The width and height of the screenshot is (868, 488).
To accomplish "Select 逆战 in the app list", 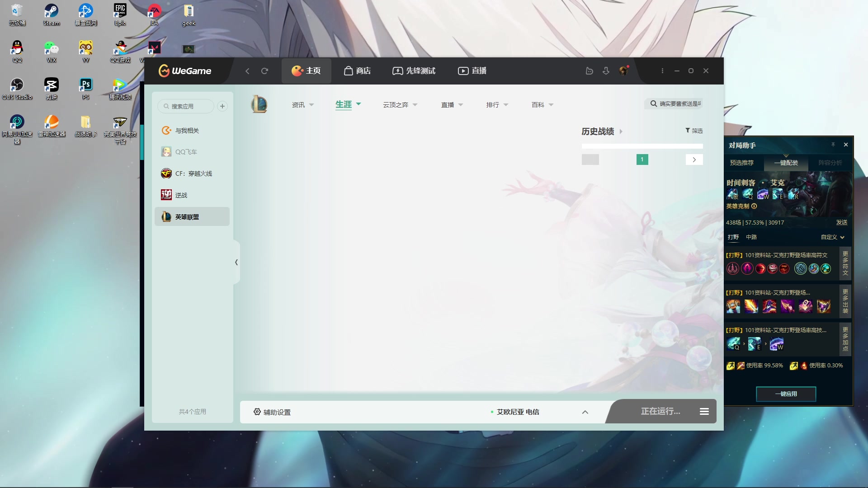I will (x=192, y=195).
